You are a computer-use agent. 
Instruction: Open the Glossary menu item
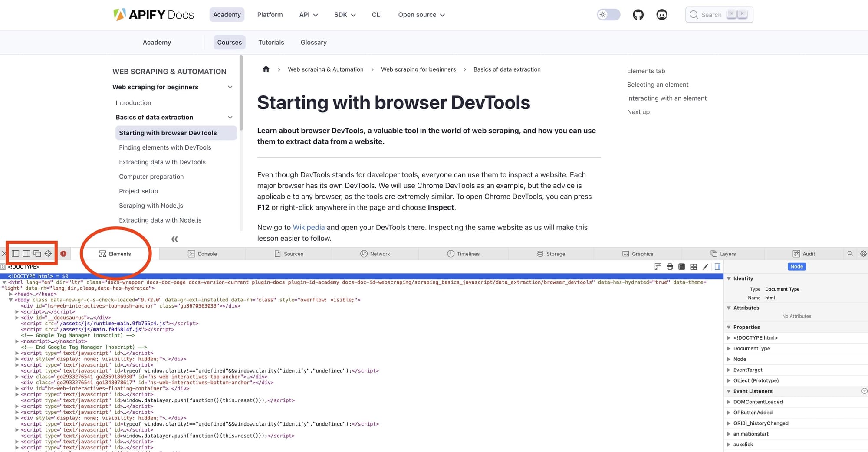coord(313,42)
